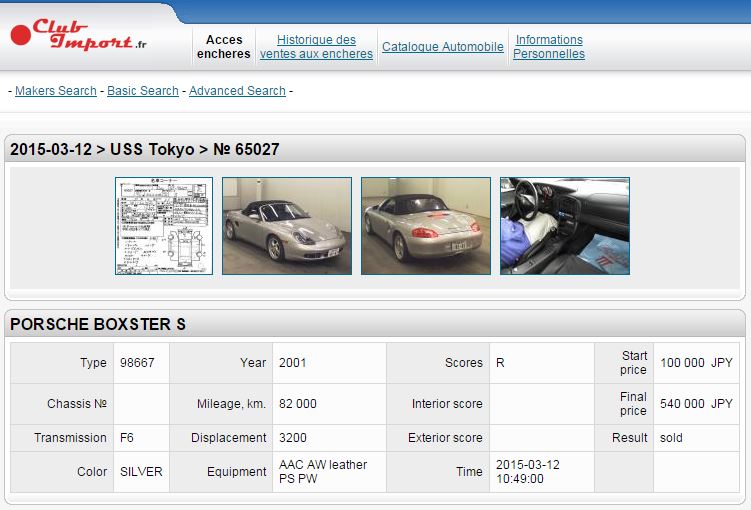The height and width of the screenshot is (510, 751).
Task: Select the final price 540 000 JPY cell
Action: [x=696, y=404]
